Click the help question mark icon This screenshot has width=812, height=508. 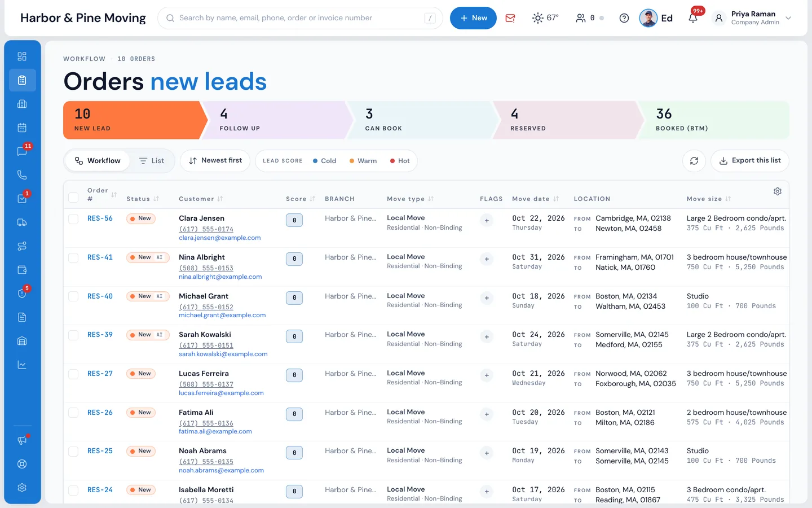(x=624, y=18)
